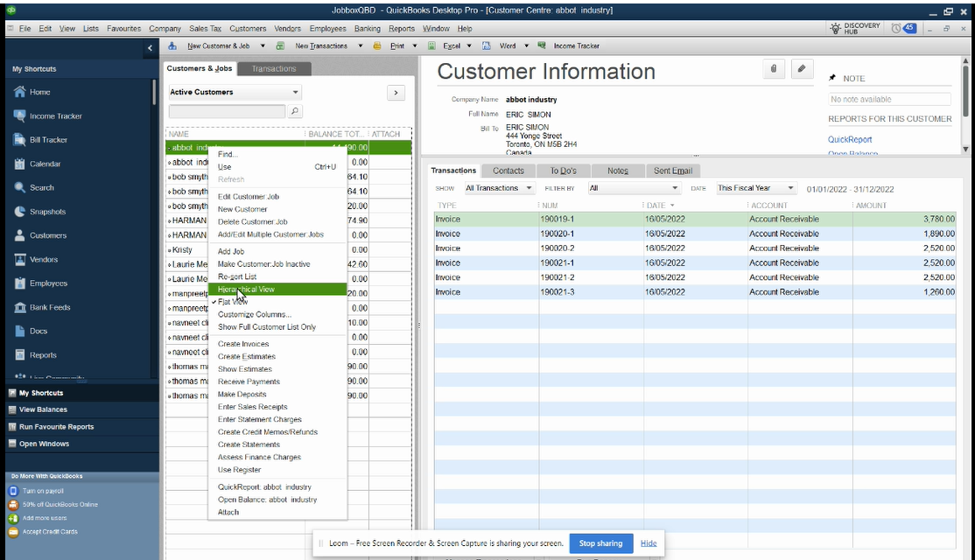Select invoice row 190021-3
975x560 pixels.
[695, 292]
